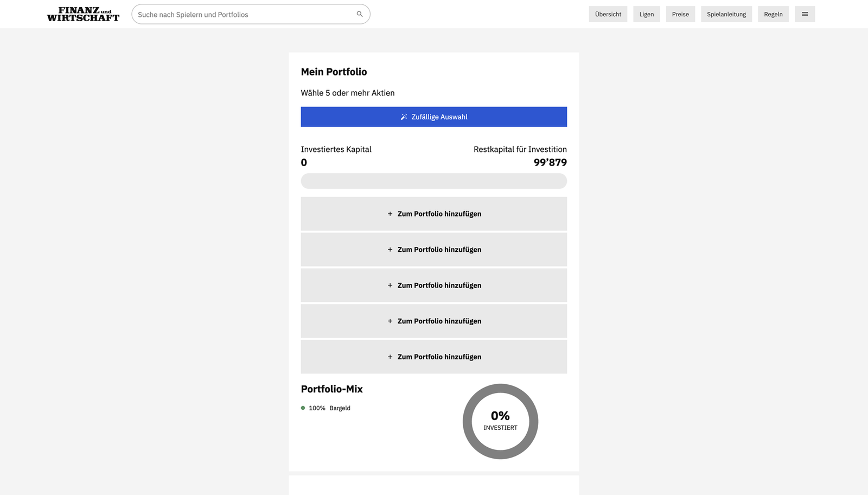This screenshot has height=495, width=868.
Task: View the Regeln page
Action: coord(773,14)
